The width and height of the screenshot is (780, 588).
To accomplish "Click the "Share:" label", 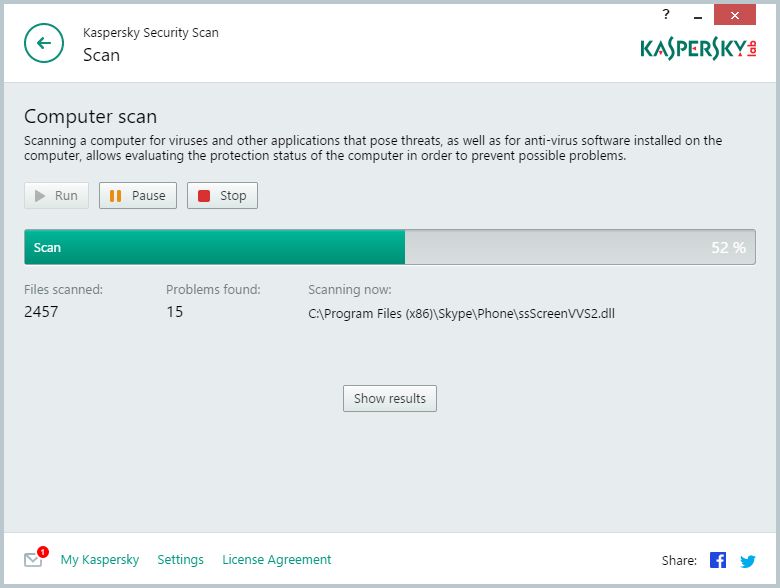I will point(679,561).
